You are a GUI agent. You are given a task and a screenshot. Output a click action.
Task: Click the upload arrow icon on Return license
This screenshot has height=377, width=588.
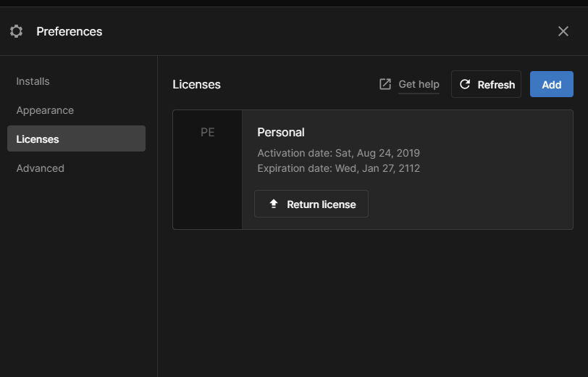[x=274, y=204]
